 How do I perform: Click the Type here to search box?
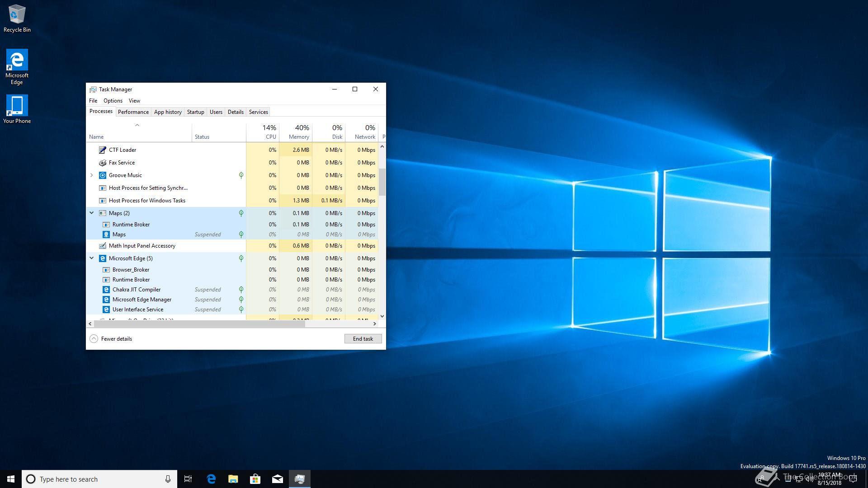pyautogui.click(x=99, y=479)
